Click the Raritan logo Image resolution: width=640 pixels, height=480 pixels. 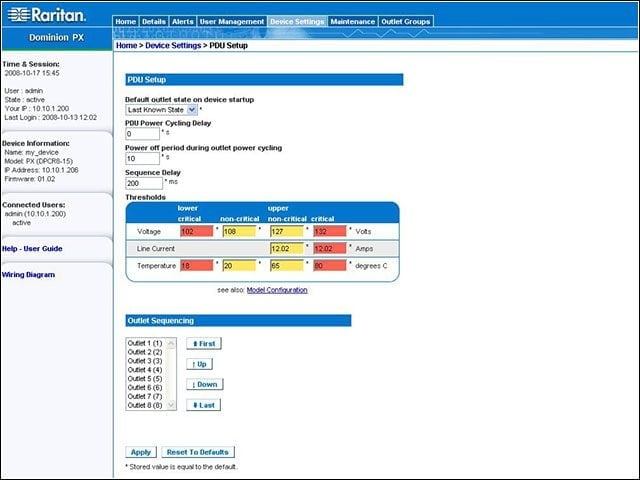(x=47, y=15)
